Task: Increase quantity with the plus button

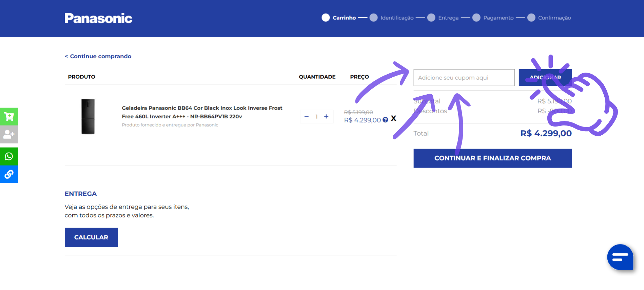Action: 326,116
